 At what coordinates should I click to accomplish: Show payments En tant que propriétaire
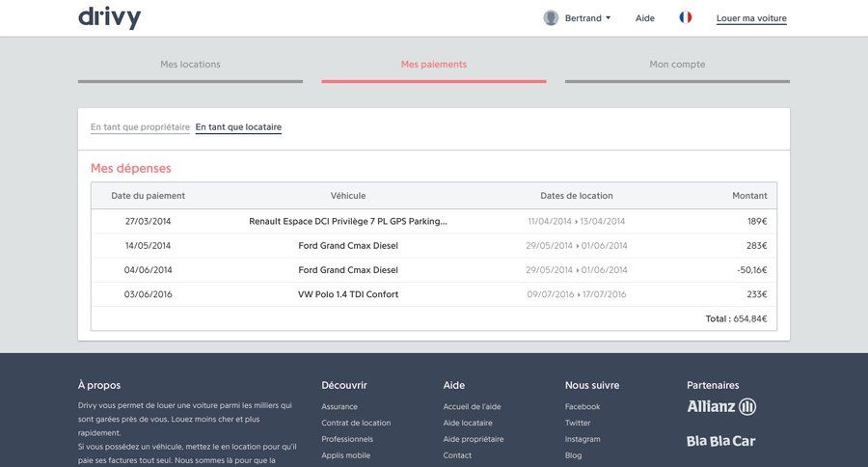(x=140, y=126)
